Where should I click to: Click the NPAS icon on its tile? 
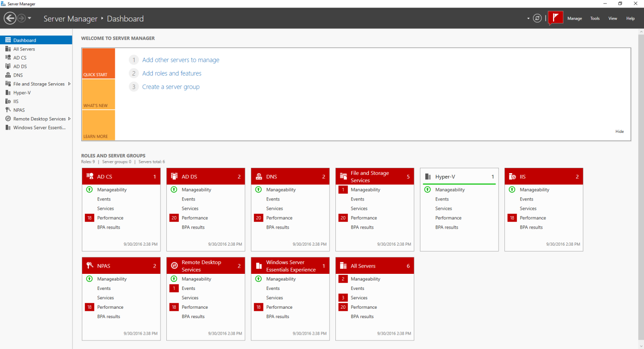[x=89, y=265]
